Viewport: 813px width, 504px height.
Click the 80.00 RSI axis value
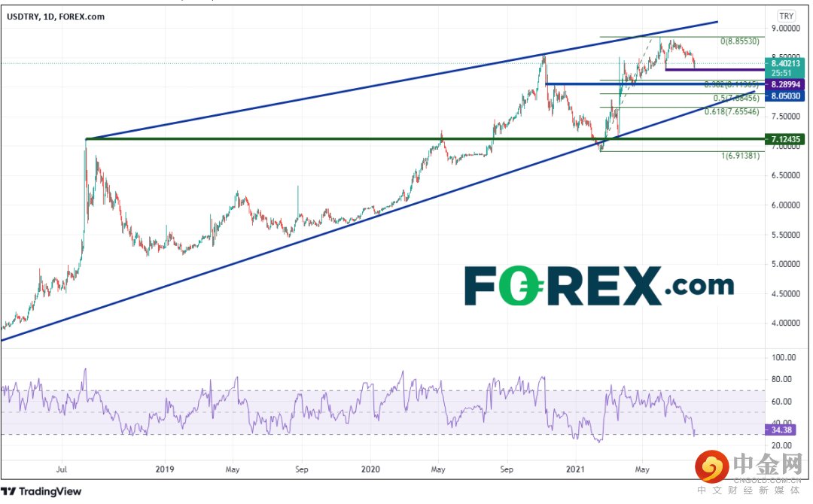[x=782, y=379]
